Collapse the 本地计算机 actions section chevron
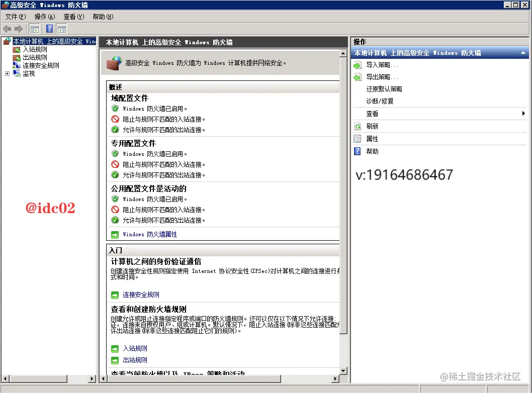Image resolution: width=532 pixels, height=393 pixels. [523, 52]
